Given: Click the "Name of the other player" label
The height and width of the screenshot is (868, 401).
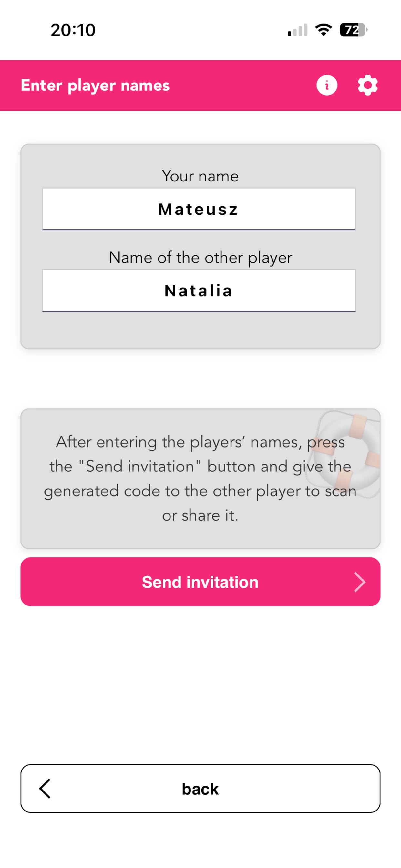Looking at the screenshot, I should click(200, 258).
